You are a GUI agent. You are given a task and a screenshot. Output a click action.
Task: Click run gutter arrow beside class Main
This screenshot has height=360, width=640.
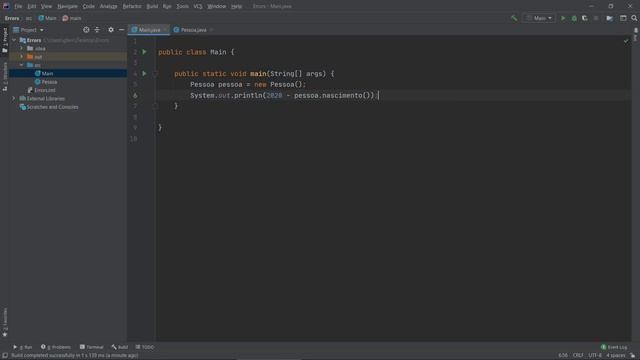[144, 52]
